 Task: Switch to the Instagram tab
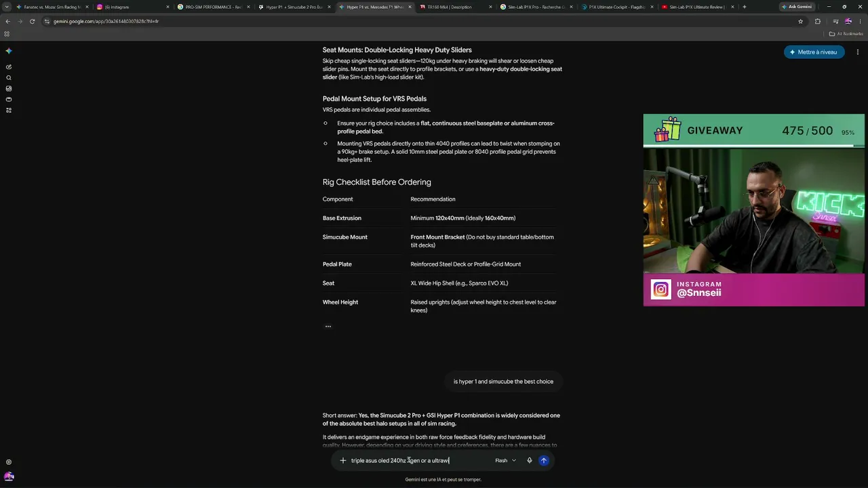click(133, 7)
